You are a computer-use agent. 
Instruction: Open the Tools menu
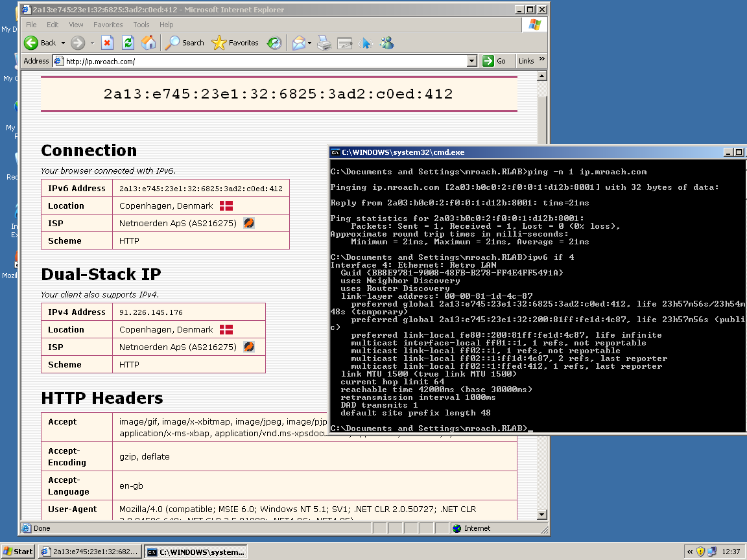[x=141, y=25]
